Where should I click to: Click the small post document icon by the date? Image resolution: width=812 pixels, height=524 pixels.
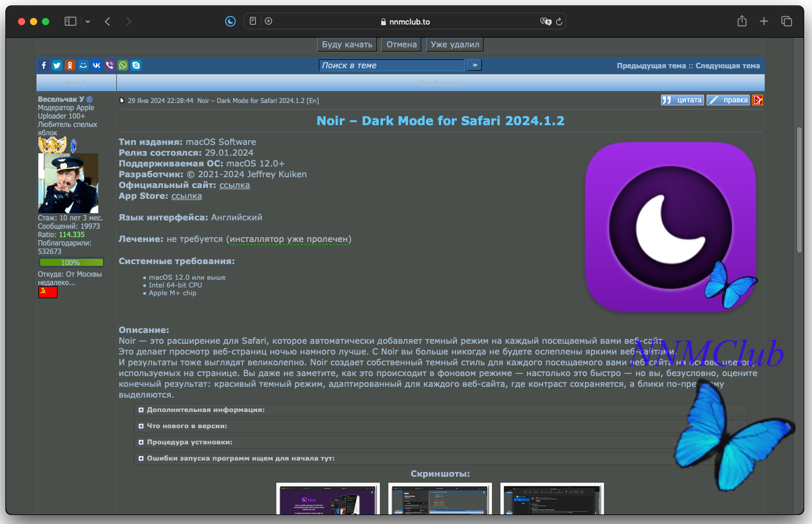[x=122, y=101]
